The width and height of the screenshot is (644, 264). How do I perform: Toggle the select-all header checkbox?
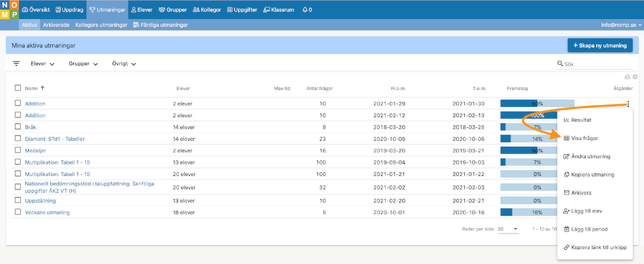(x=18, y=88)
